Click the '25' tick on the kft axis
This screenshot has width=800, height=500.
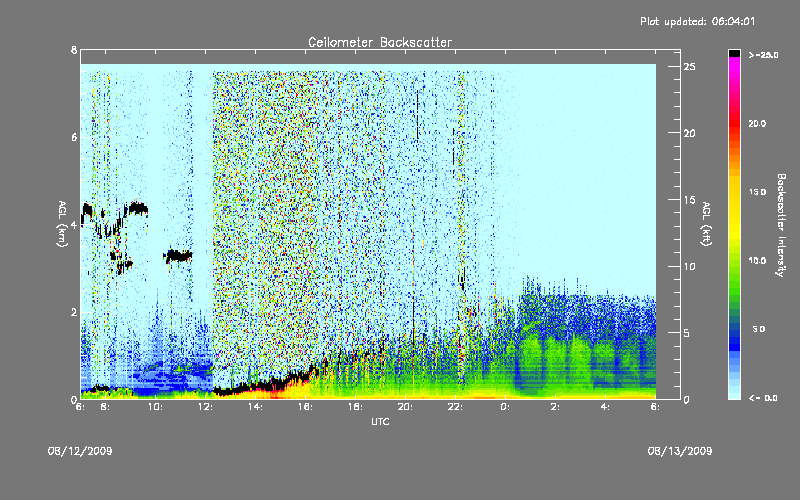690,67
